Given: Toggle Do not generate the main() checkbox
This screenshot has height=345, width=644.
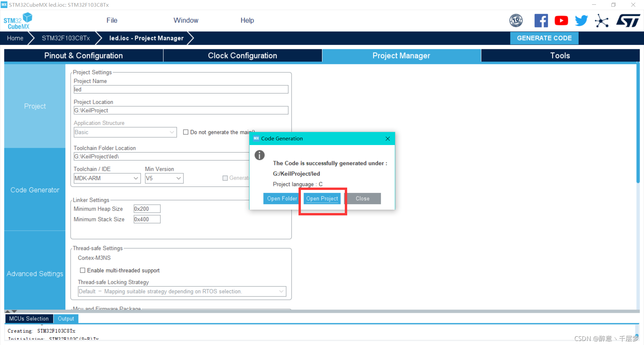Looking at the screenshot, I should coord(185,132).
